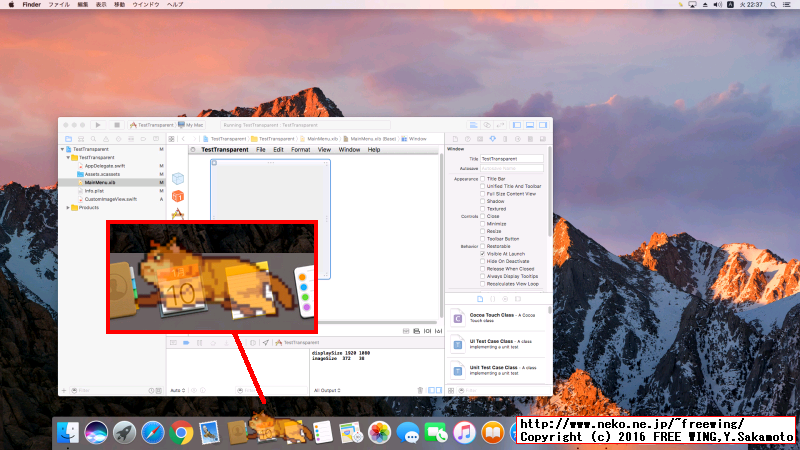Screen dimensions: 800x450
Task: Open the Quick Help inspector
Action: (467, 139)
